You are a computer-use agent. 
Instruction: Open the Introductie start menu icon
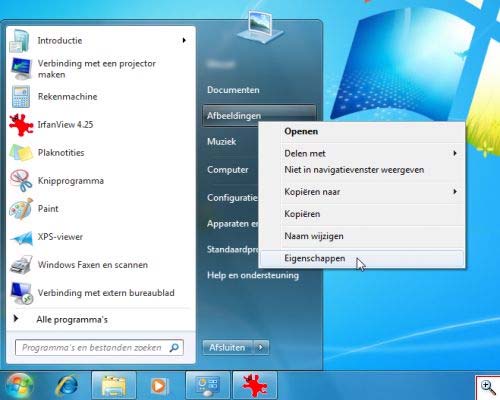[19, 41]
